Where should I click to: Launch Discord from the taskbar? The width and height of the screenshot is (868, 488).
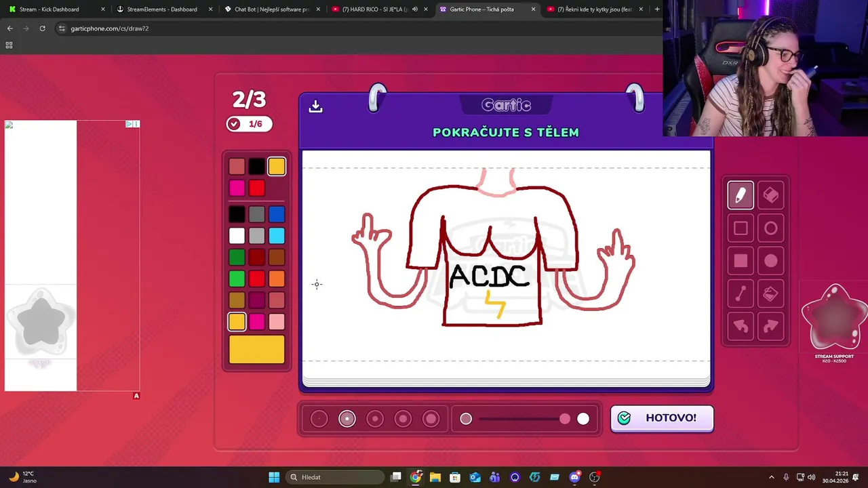coord(574,477)
